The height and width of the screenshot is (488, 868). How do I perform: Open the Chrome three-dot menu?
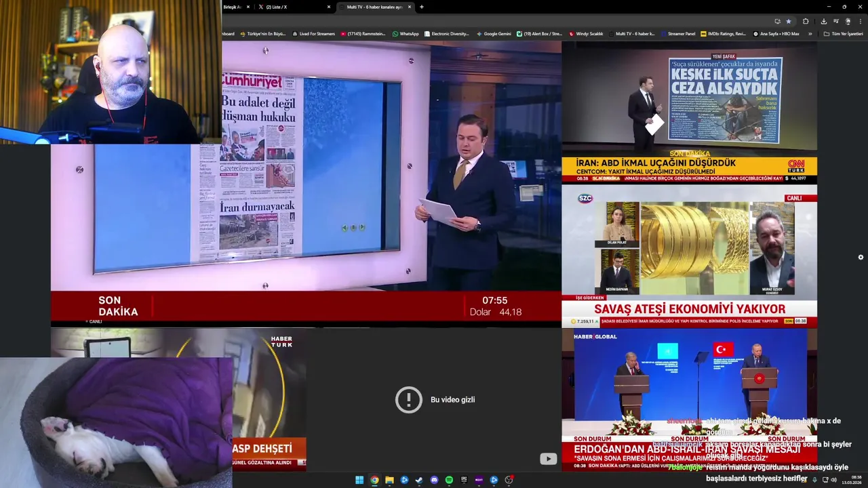[860, 21]
